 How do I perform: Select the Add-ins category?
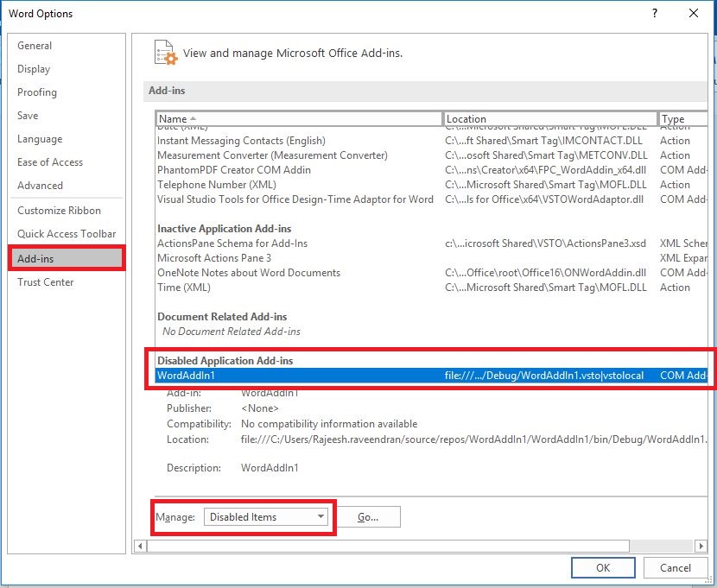(x=67, y=258)
